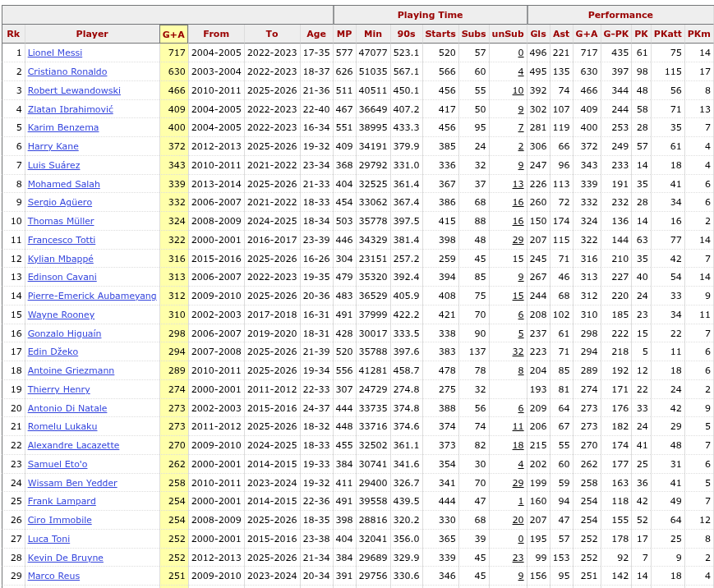
Task: Open Mohamed Salah's unSub value 13
Action: (x=518, y=184)
